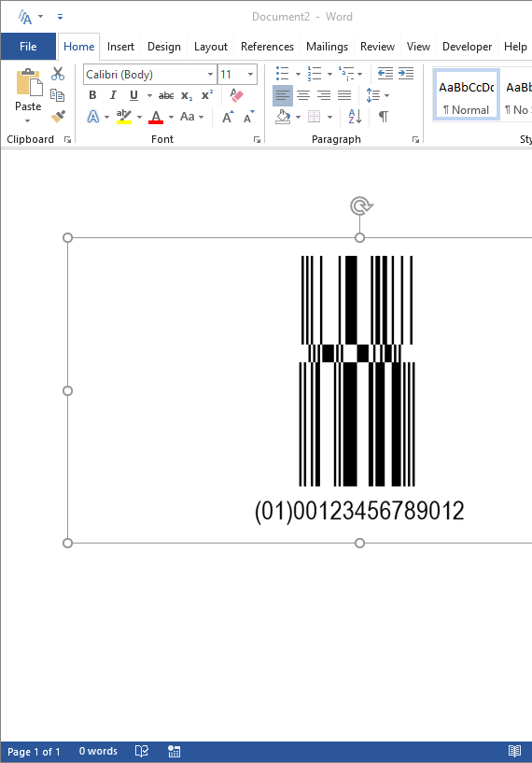Screen dimensions: 532x763
Task: Select the Normal style
Action: [467, 95]
